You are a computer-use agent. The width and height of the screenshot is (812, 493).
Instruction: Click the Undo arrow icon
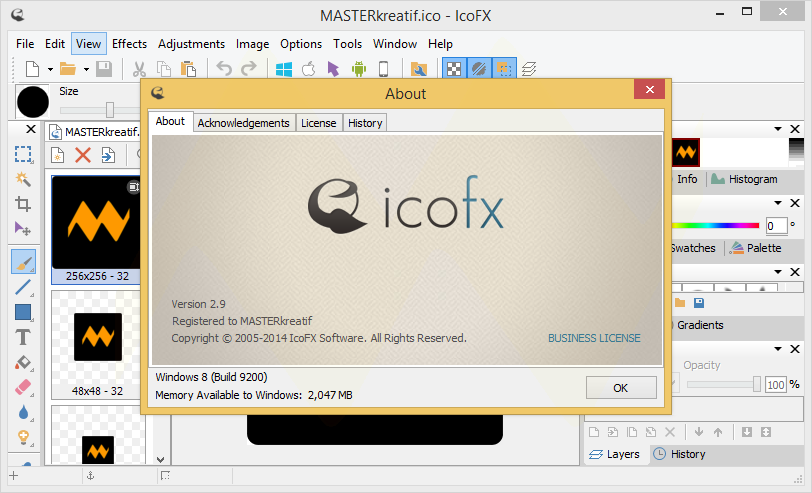click(x=224, y=68)
